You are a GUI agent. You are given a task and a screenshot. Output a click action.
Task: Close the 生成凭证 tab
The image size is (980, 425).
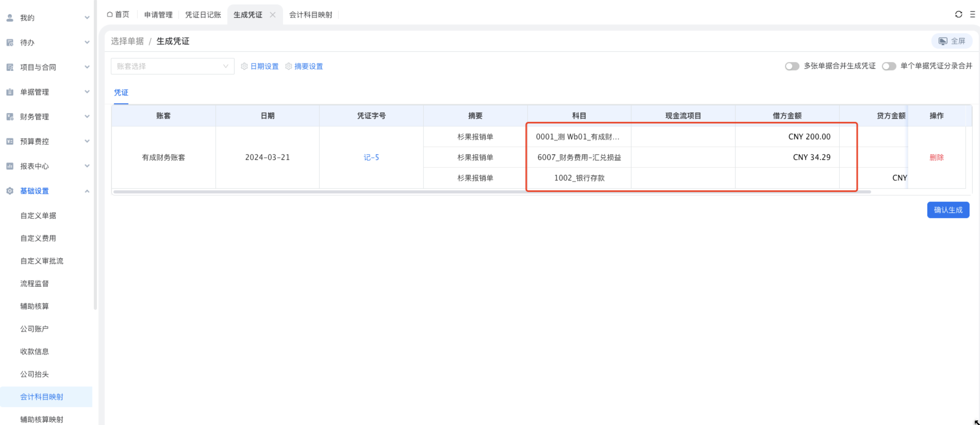point(272,15)
